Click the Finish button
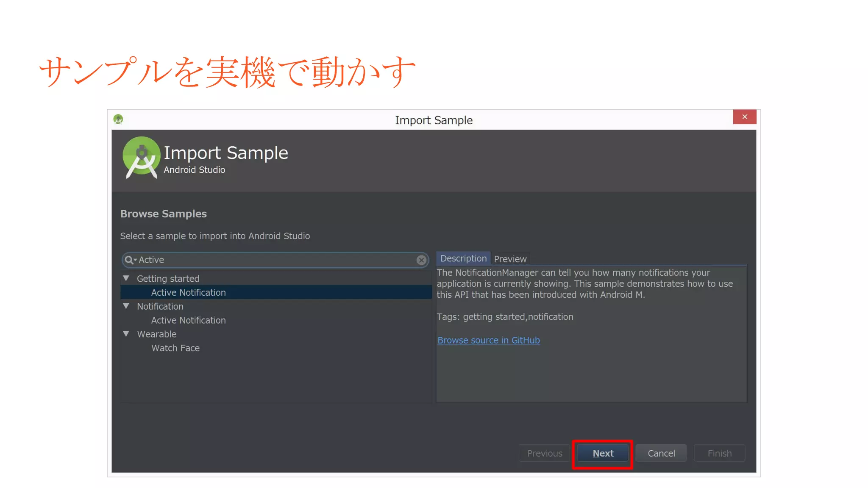 point(719,453)
